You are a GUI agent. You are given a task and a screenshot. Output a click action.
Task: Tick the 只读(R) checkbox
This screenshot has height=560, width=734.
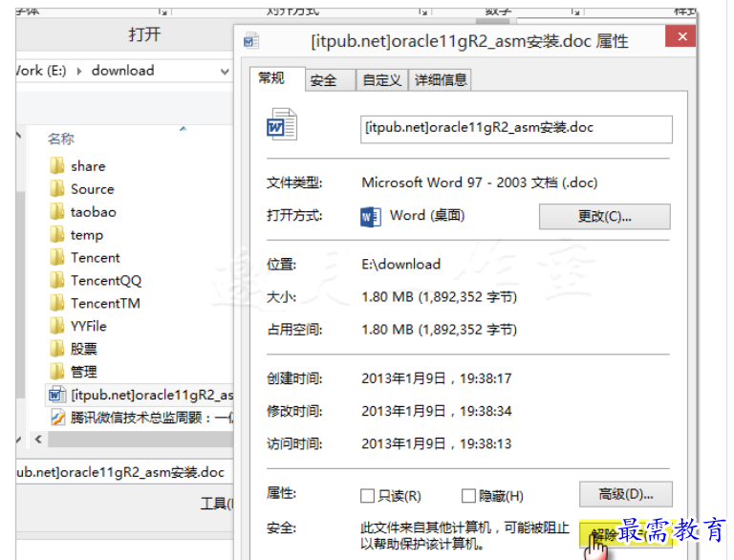click(367, 495)
